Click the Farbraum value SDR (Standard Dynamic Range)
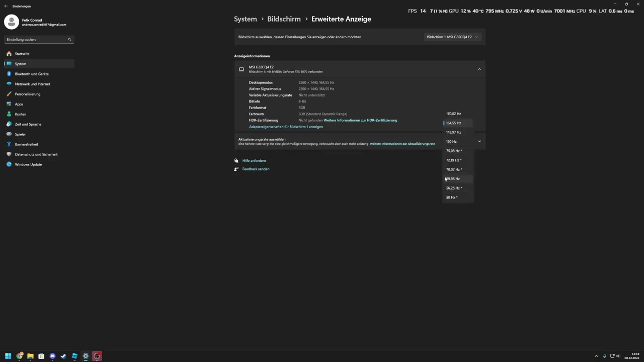This screenshot has height=362, width=644. coord(323,114)
